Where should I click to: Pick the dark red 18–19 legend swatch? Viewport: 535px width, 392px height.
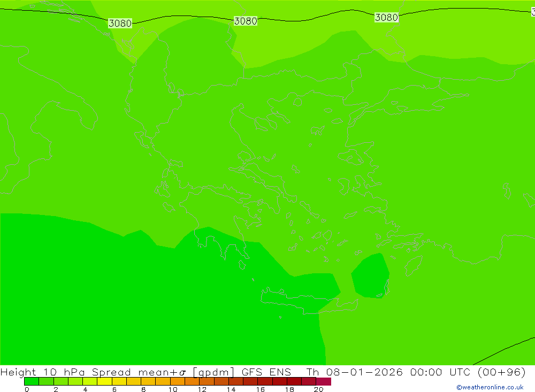click(294, 381)
